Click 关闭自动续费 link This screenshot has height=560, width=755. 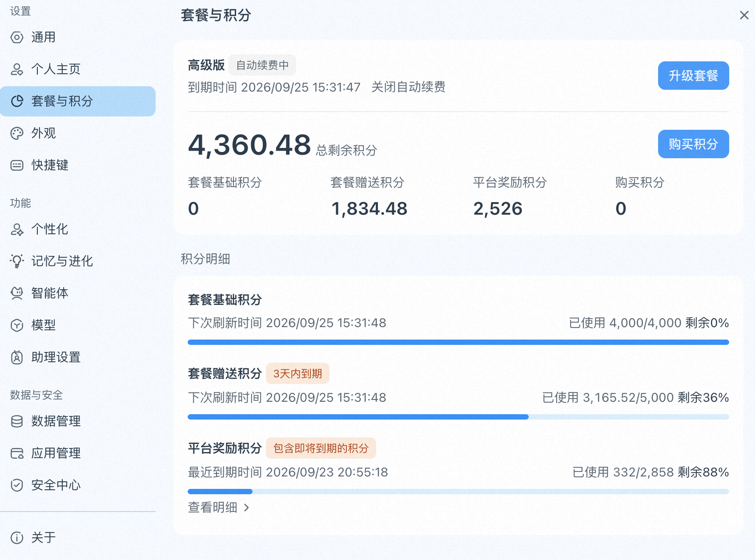coord(409,87)
